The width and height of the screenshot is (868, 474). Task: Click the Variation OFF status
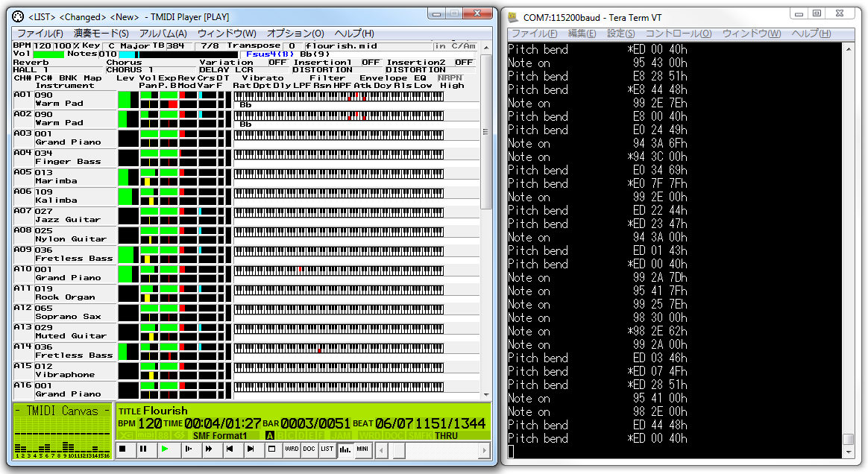[x=277, y=63]
